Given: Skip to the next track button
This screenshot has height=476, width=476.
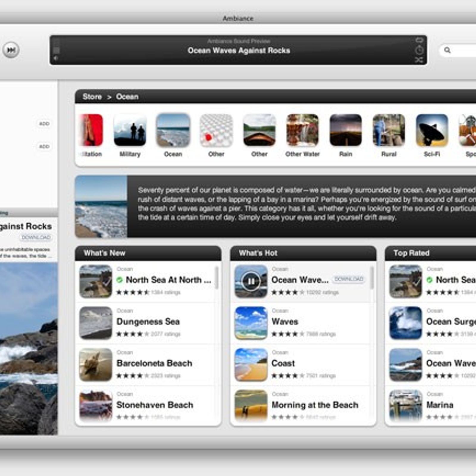Looking at the screenshot, I should pos(11,50).
